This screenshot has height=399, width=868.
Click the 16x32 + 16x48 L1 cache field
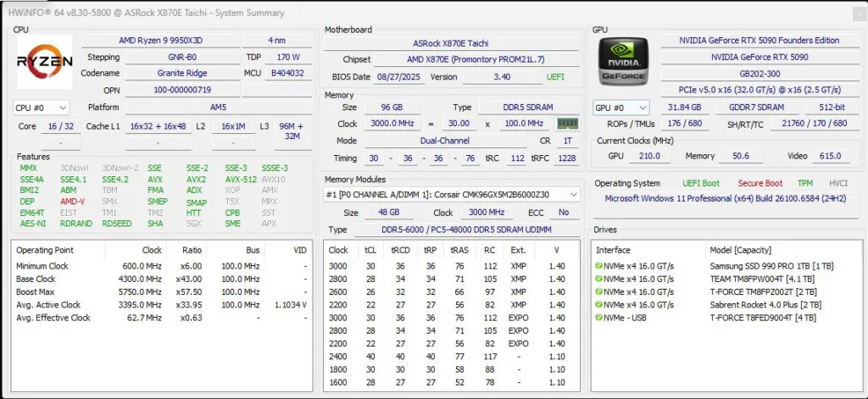158,126
